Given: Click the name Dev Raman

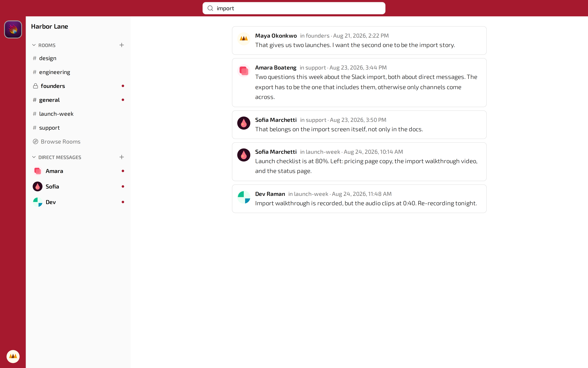Looking at the screenshot, I should (x=270, y=194).
